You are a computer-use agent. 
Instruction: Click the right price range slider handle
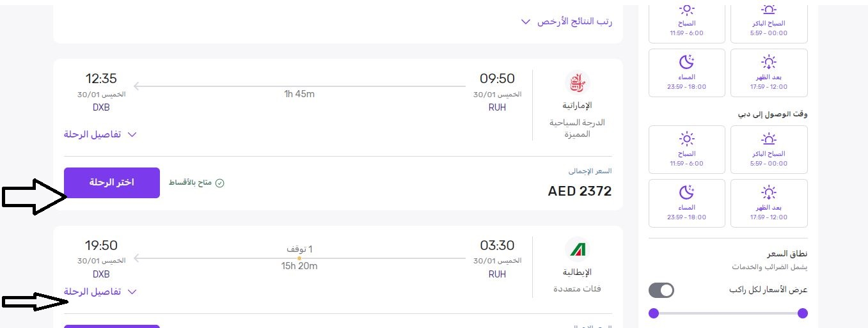coord(803,313)
